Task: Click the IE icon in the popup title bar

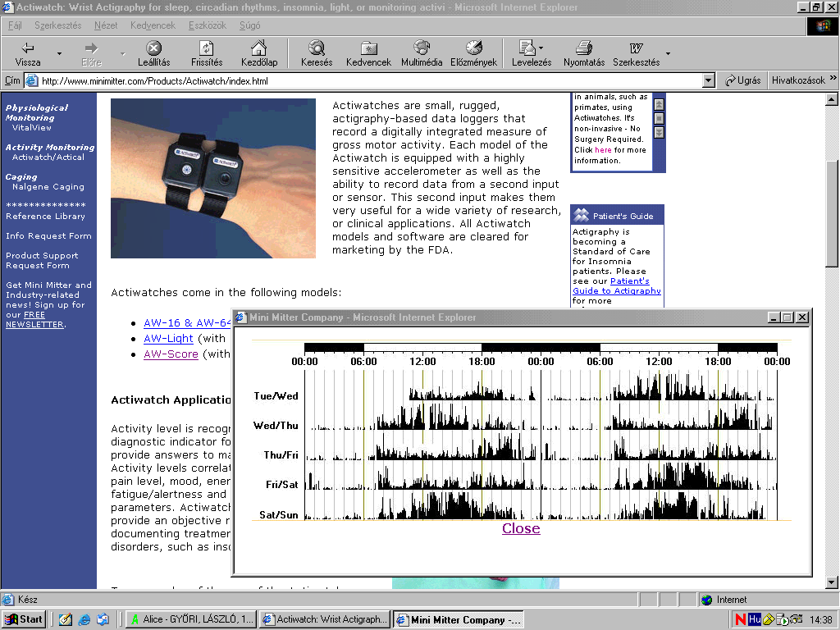Action: click(x=240, y=317)
